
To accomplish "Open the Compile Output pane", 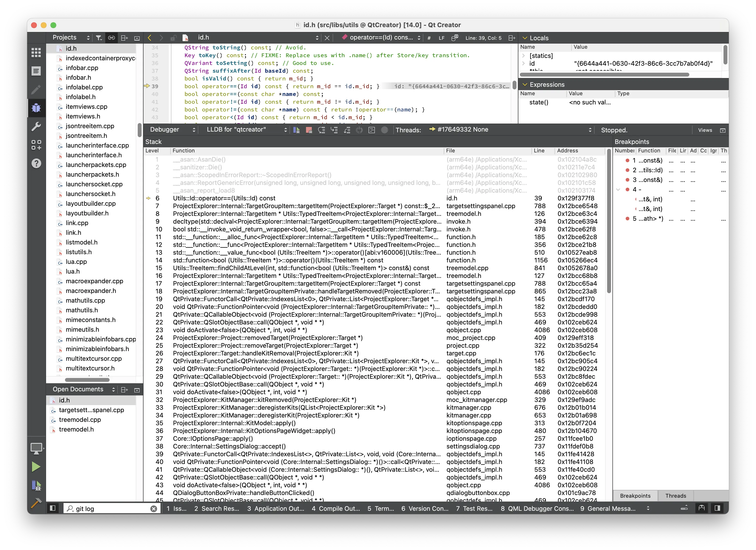I will 336,508.
